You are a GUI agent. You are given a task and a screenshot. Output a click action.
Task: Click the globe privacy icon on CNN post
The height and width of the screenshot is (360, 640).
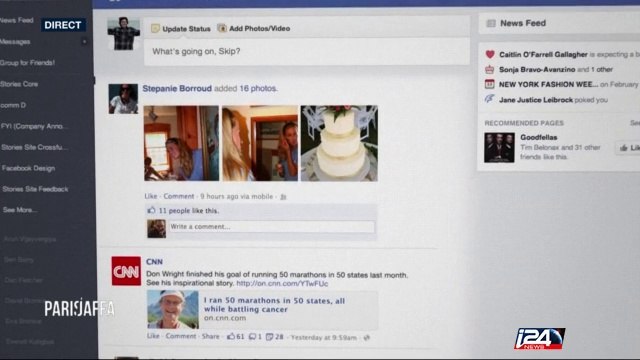(367, 338)
